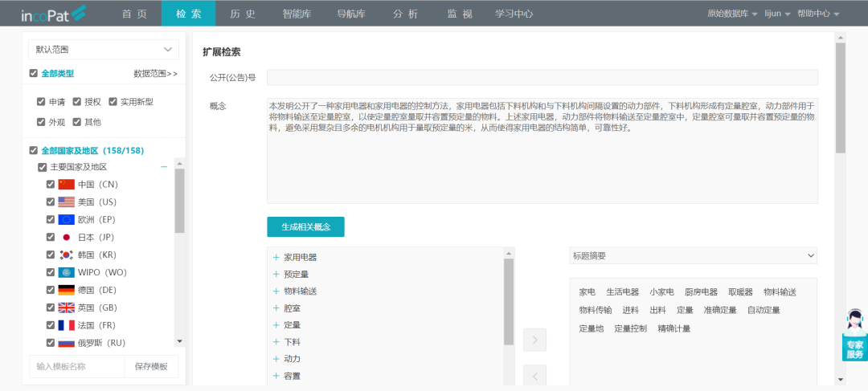Toggle the 美国 (US) checkbox
Screen dimensions: 868x391
[x=51, y=202]
